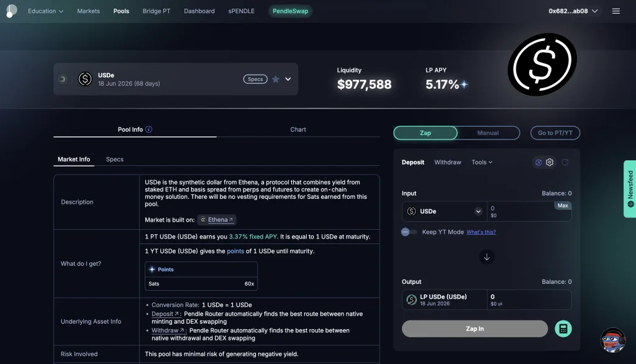
Task: Click the USDe icon in the Input token selector
Action: pyautogui.click(x=411, y=211)
